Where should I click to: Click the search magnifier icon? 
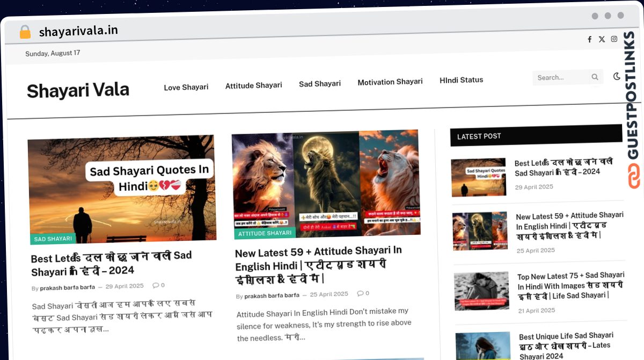(x=595, y=77)
